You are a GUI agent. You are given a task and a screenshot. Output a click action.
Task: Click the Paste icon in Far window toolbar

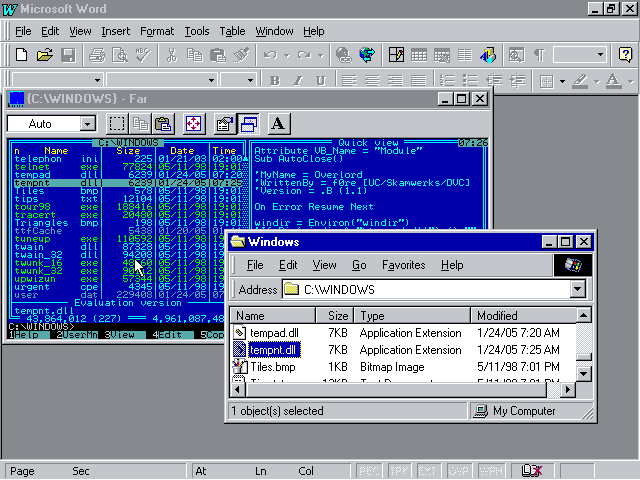(163, 124)
